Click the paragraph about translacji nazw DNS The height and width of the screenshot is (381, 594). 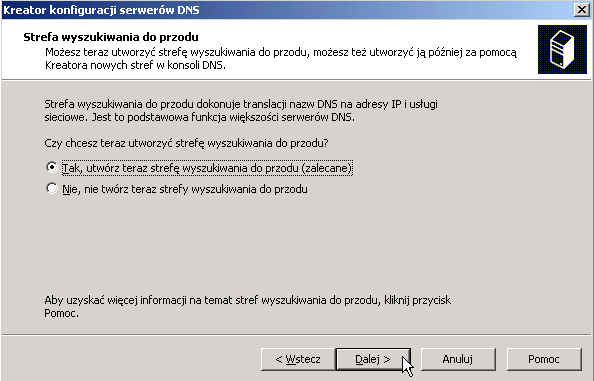pyautogui.click(x=241, y=111)
